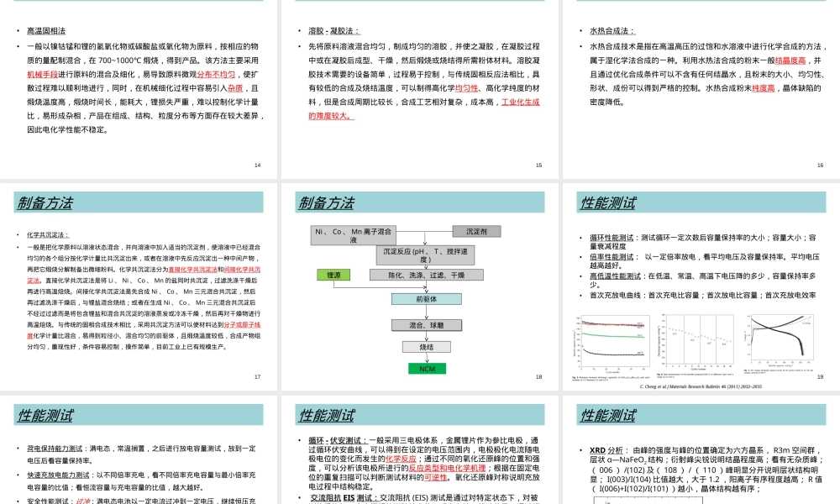Screen dimensions: 840x504
Task: Click the '性能测试' title above '荷电保持能力测试'
Action: pyautogui.click(x=45, y=415)
